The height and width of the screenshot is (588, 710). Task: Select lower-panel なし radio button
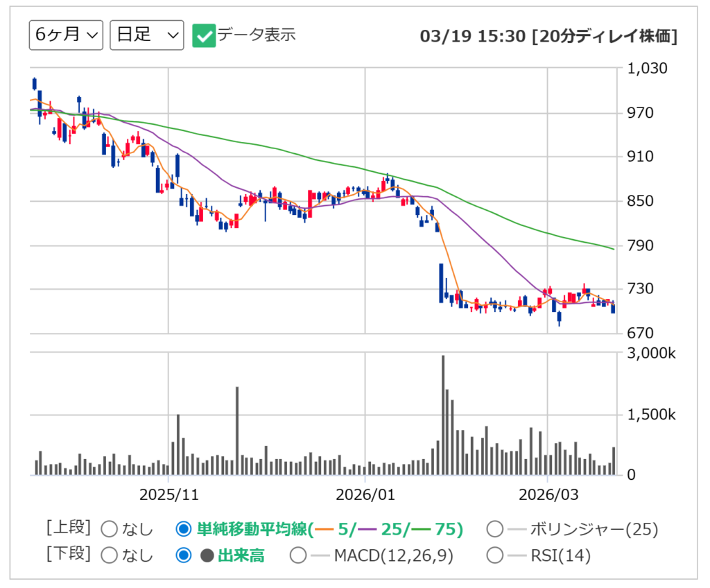pos(110,555)
